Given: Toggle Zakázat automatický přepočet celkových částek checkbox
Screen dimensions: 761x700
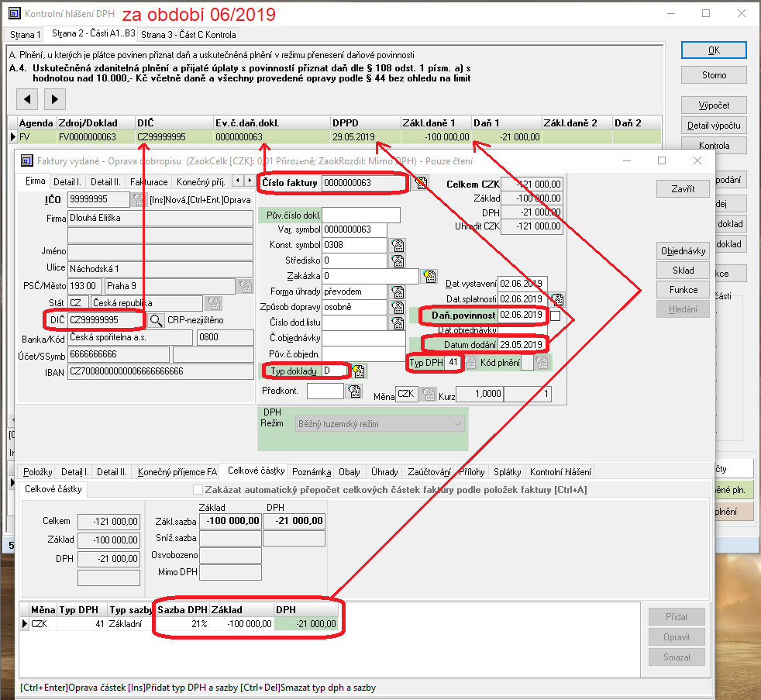Looking at the screenshot, I should (x=198, y=490).
